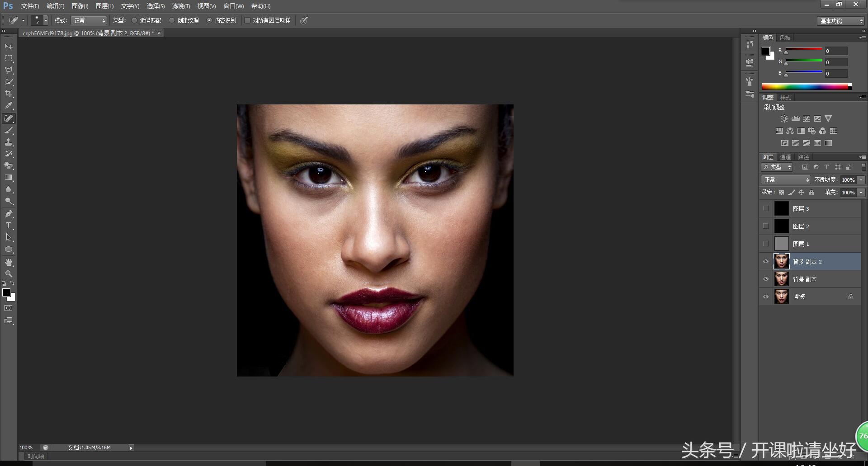This screenshot has width=868, height=466.
Task: Select the Zoom tool in toolbar
Action: (x=9, y=274)
